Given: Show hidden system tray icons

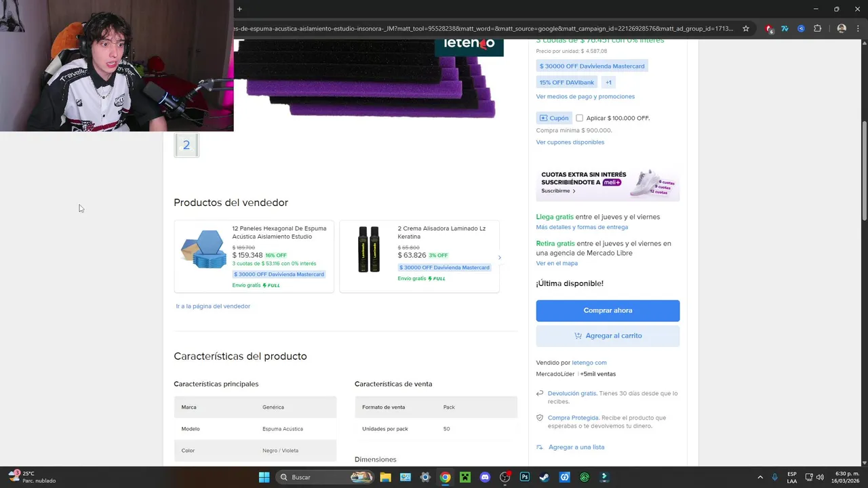Looking at the screenshot, I should pos(760,477).
